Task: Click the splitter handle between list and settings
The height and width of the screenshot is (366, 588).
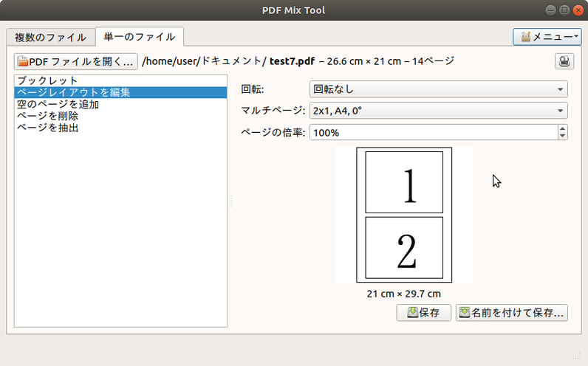Action: click(231, 201)
